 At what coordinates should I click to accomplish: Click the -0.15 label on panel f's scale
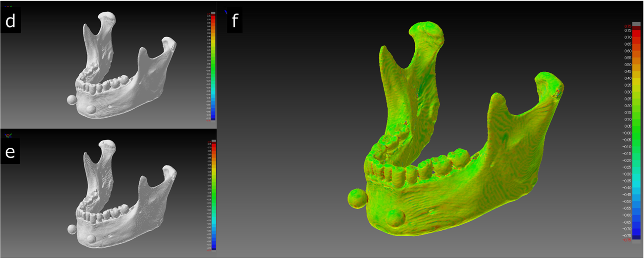[627, 154]
